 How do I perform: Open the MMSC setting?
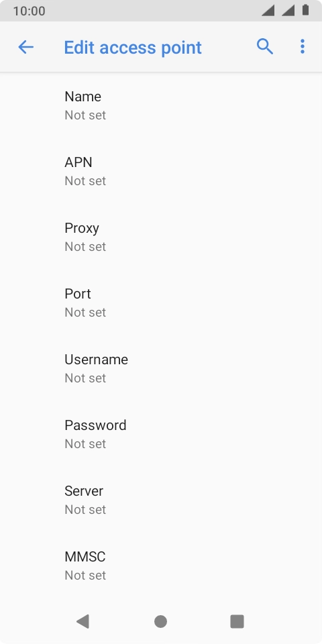[161, 566]
